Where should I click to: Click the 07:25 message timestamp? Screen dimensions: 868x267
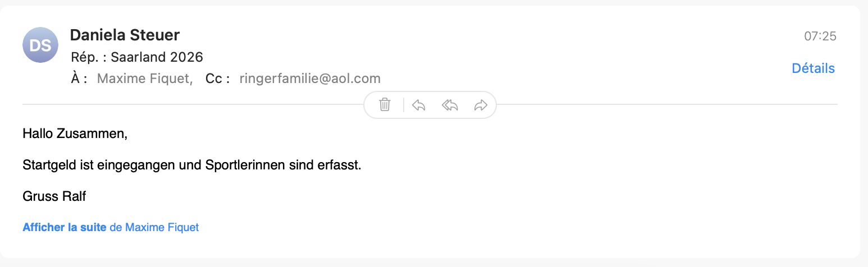pos(820,36)
